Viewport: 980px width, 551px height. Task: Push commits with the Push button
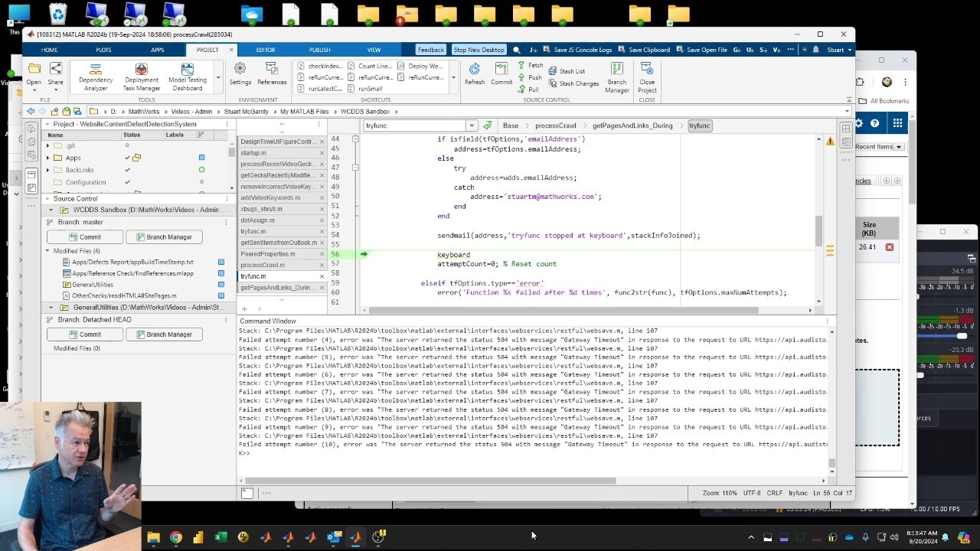coord(530,77)
